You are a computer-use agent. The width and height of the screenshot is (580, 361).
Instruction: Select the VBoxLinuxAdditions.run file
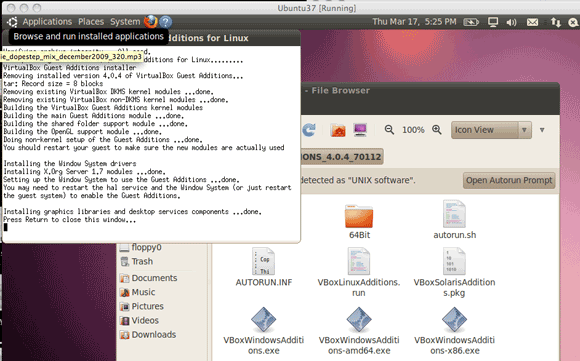click(x=358, y=272)
